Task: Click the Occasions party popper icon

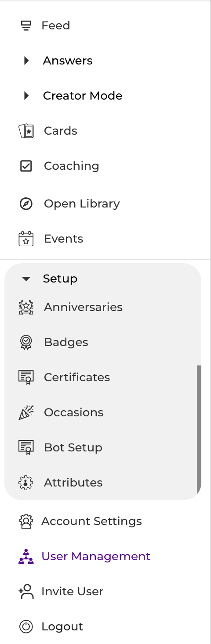Action: 26,412
